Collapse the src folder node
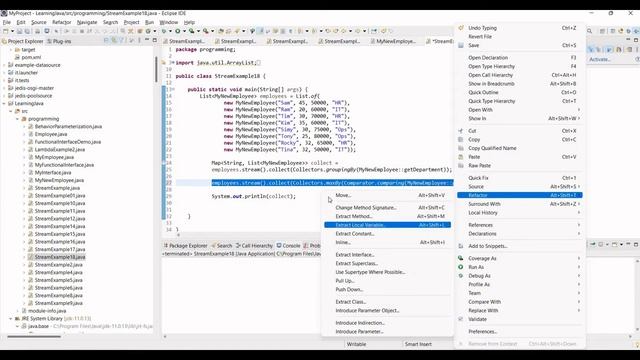 point(11,111)
